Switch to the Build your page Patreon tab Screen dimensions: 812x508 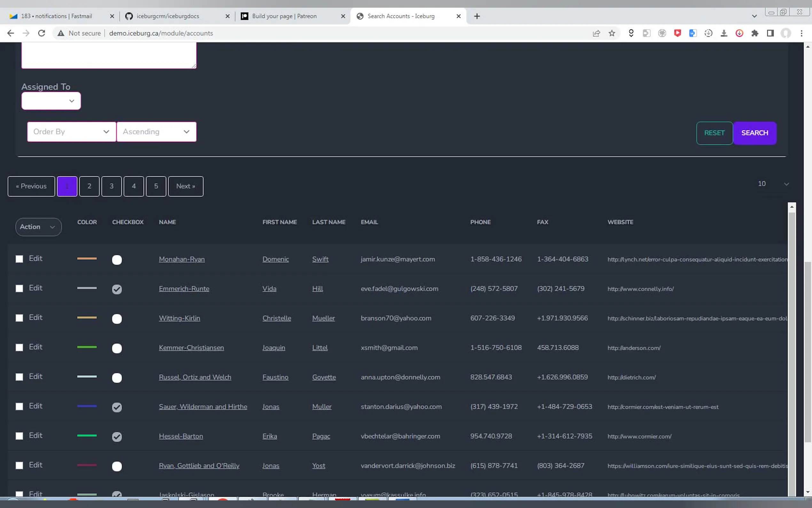[284, 16]
